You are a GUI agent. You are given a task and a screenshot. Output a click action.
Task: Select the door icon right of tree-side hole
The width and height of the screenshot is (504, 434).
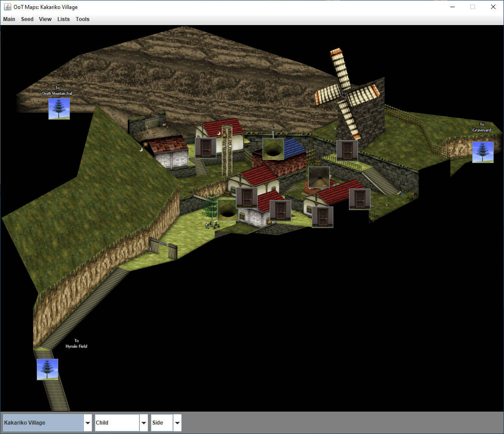tap(247, 198)
